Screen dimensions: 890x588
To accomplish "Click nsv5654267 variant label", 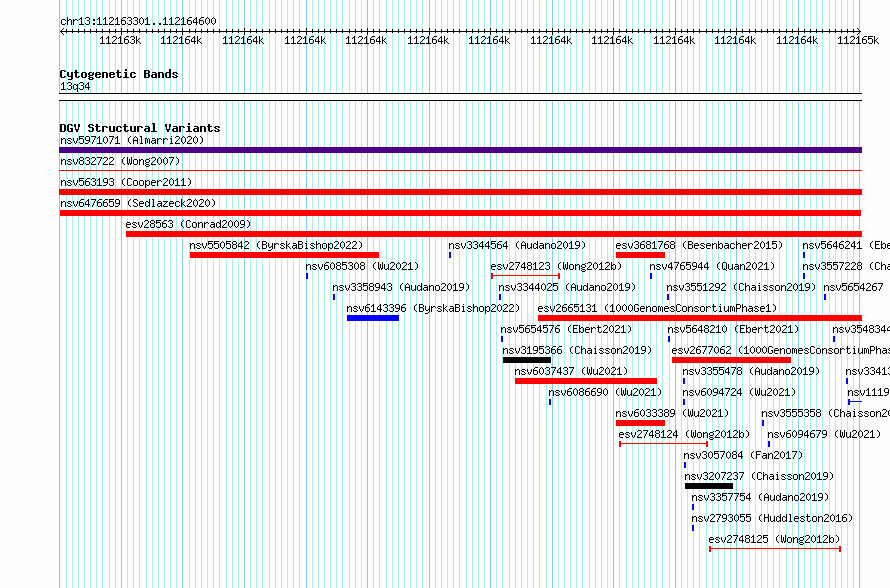I will point(853,287).
